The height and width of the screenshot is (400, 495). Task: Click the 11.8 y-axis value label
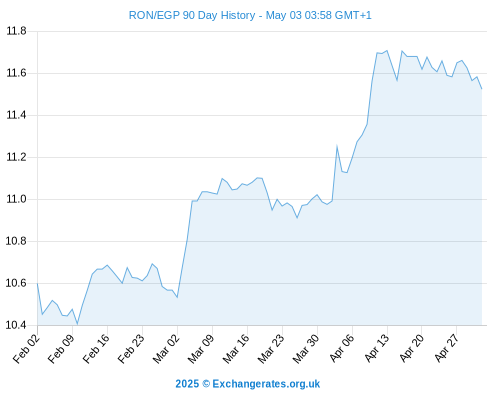click(x=16, y=31)
